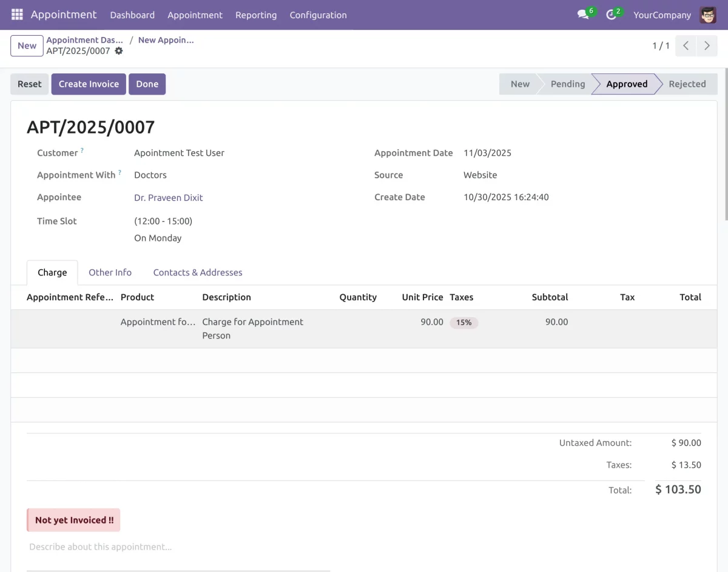Open the activities clock icon
This screenshot has width=728, height=572.
click(612, 15)
